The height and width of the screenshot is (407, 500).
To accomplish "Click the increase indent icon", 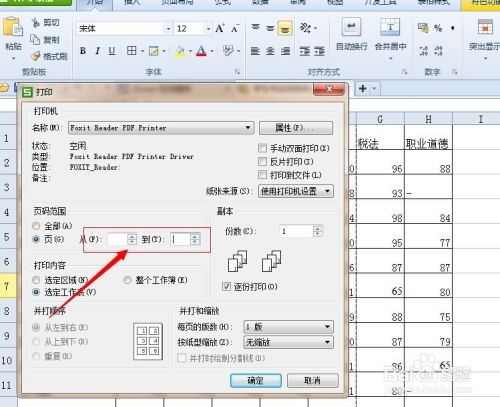I will point(319,51).
